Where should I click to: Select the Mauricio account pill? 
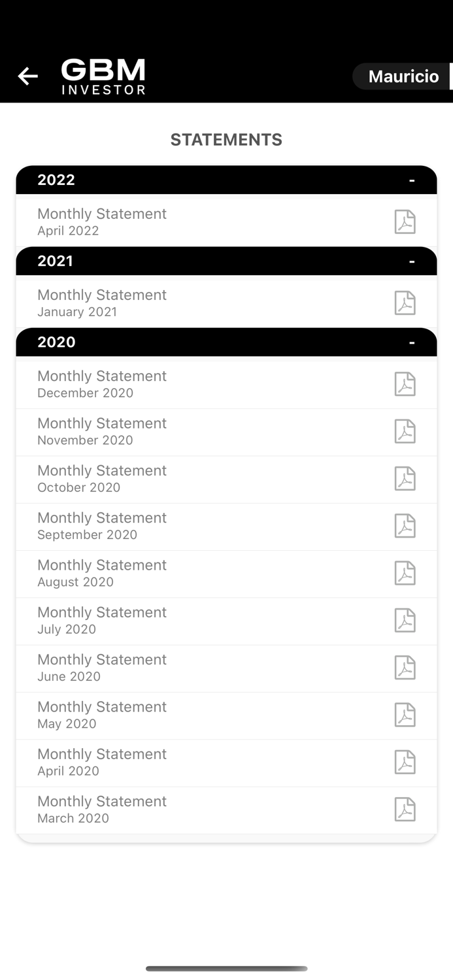(403, 76)
